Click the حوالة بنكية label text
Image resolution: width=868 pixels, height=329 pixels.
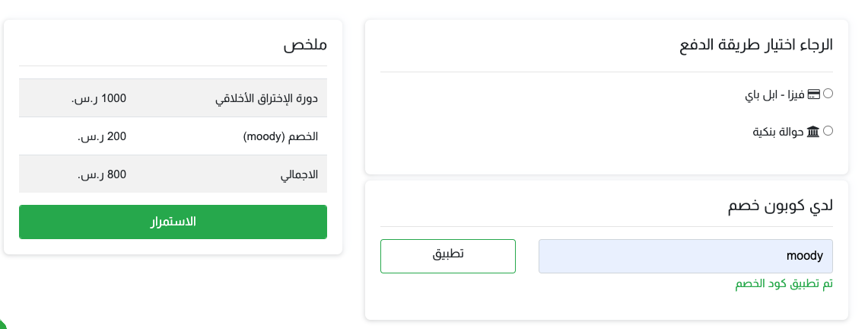coord(779,133)
